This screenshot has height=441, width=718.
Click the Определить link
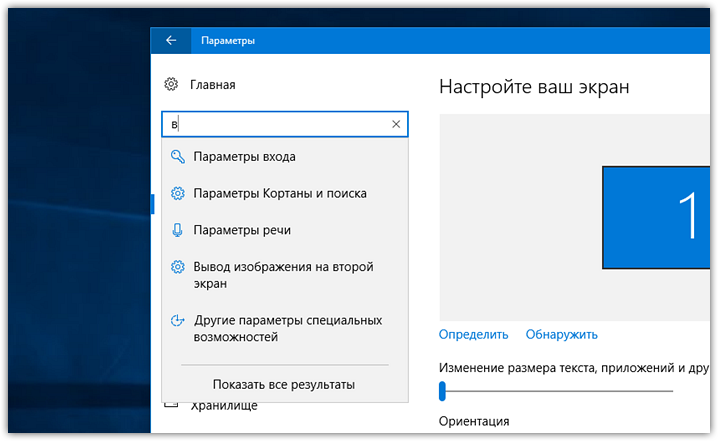pos(473,335)
